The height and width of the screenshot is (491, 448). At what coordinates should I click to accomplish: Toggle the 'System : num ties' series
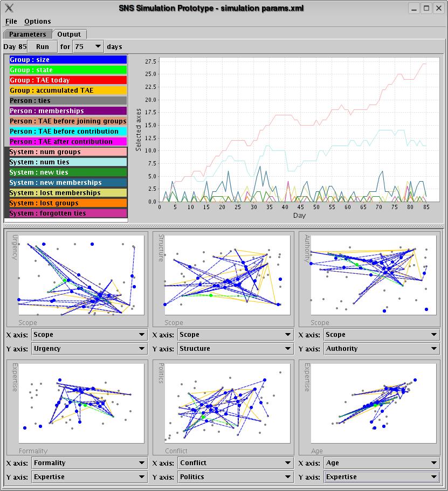pyautogui.click(x=68, y=162)
